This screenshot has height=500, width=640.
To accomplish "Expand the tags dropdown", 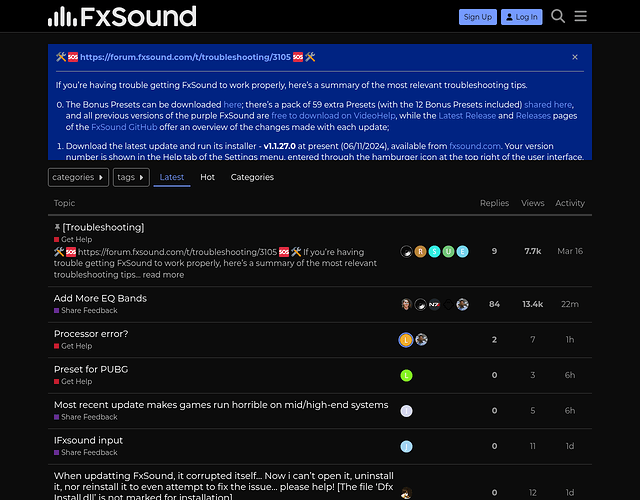I will click(131, 177).
